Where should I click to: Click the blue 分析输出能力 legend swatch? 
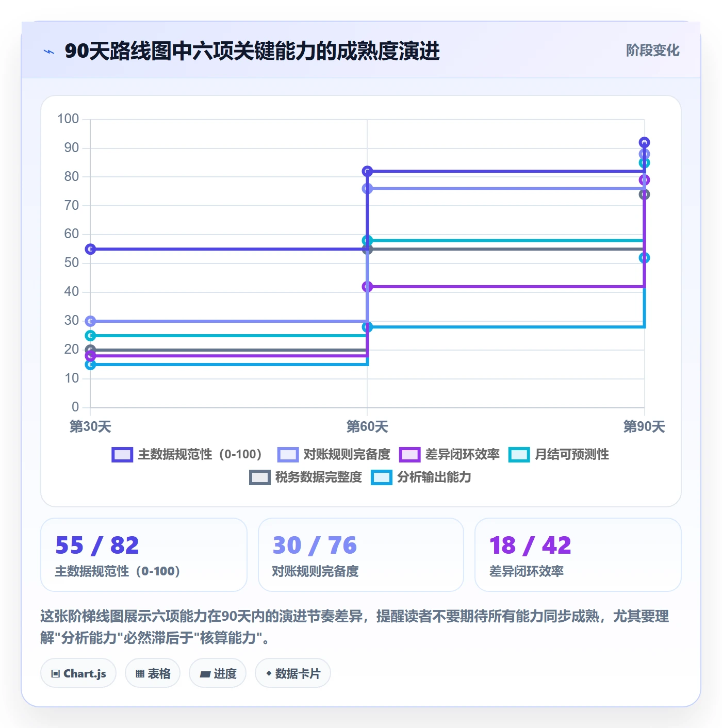(382, 477)
